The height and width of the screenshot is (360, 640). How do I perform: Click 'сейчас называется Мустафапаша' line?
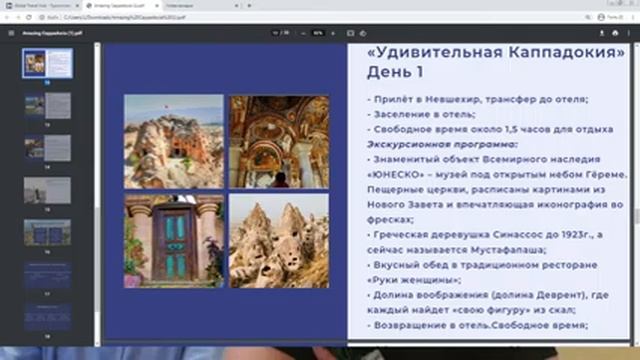click(457, 250)
